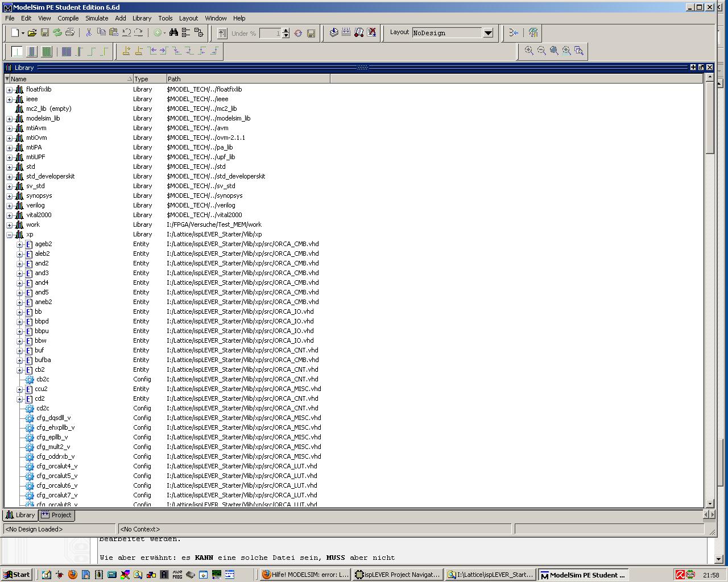Click the New file toolbar icon
This screenshot has width=728, height=582.
pyautogui.click(x=15, y=33)
